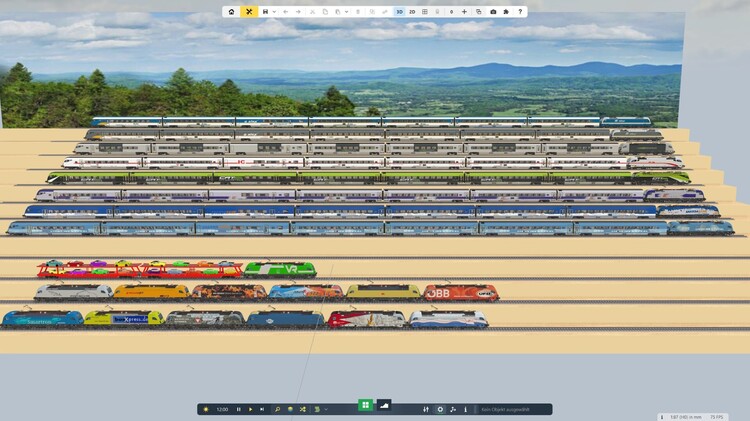Go to the home screen icon
This screenshot has width=750, height=421.
pyautogui.click(x=232, y=11)
